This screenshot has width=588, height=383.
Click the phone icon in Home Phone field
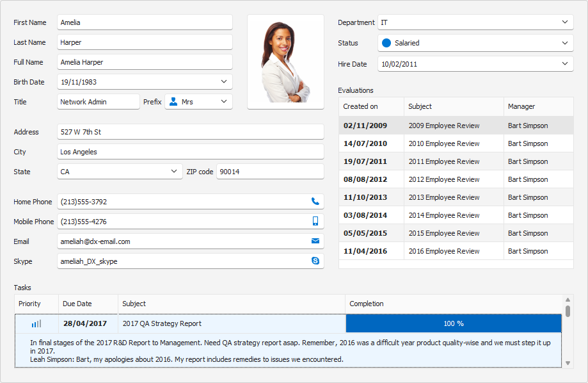point(315,201)
